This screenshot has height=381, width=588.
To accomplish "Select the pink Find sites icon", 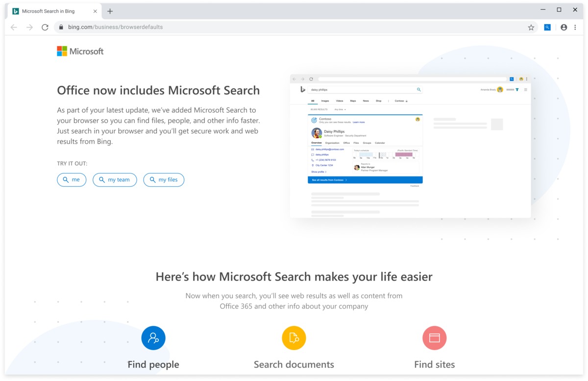I will click(x=435, y=338).
